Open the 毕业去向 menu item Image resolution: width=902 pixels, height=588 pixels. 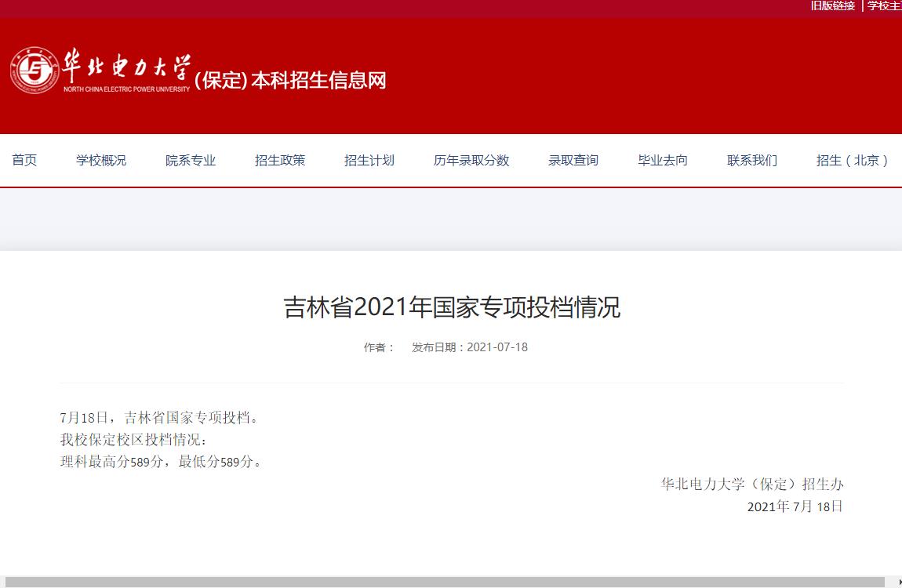(x=663, y=161)
